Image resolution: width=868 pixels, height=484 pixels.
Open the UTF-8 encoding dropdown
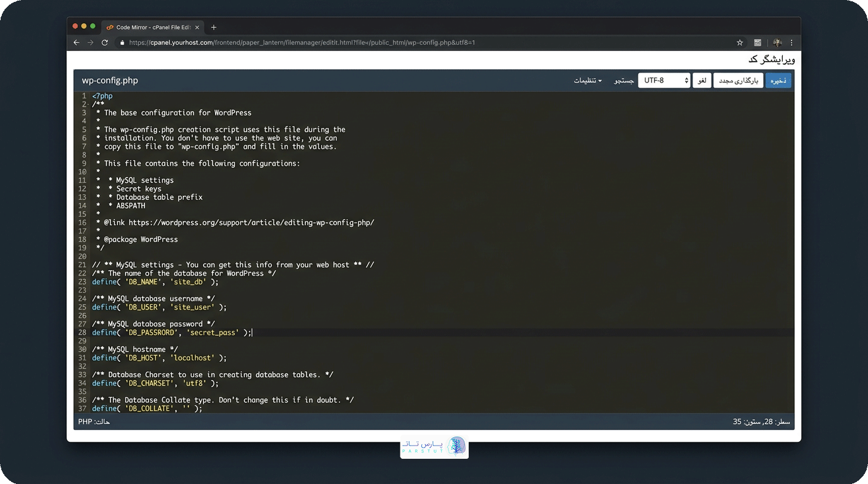pyautogui.click(x=664, y=81)
